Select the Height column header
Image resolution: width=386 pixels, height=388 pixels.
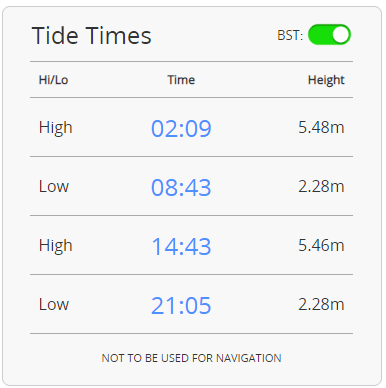(x=326, y=80)
